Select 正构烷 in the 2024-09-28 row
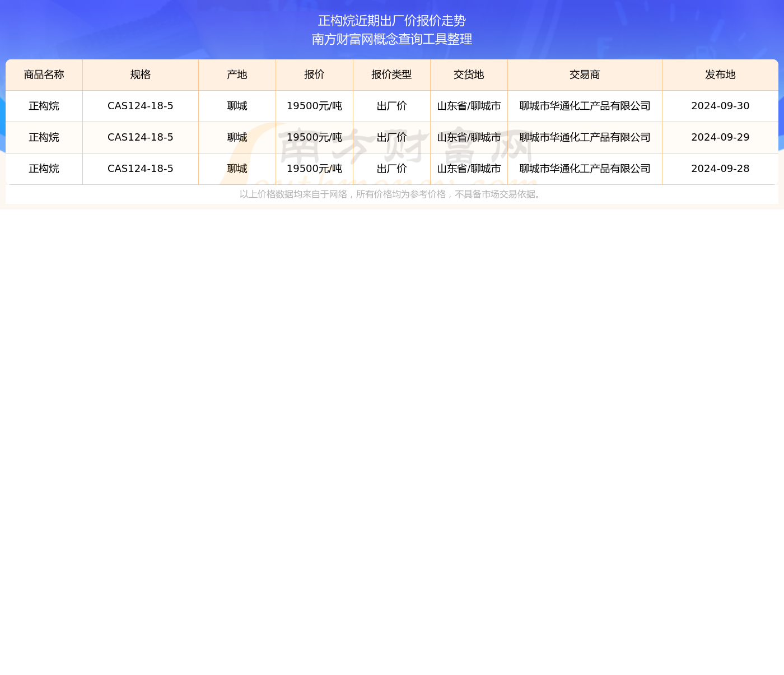Viewport: 784px width, 675px height. coord(44,169)
